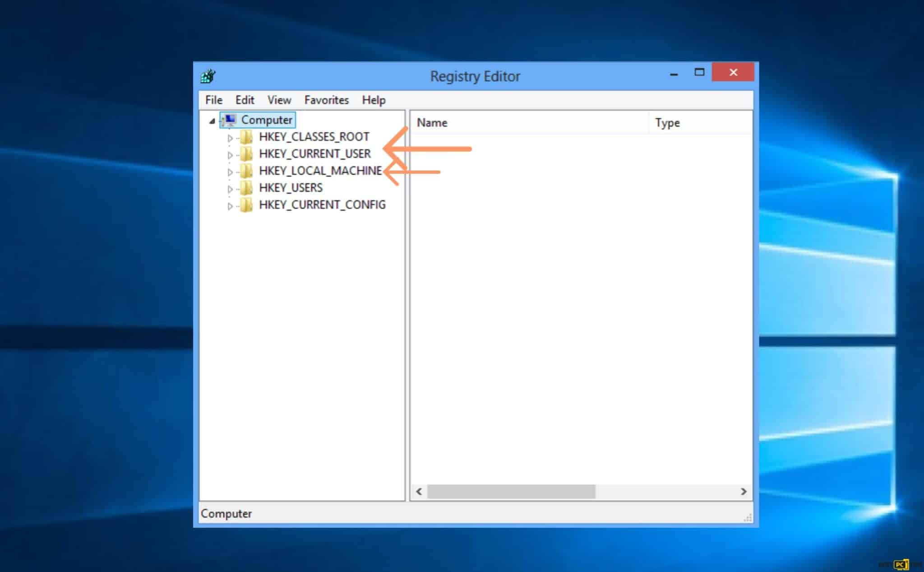Collapse the Computer tree node
This screenshot has height=572, width=924.
coord(212,121)
